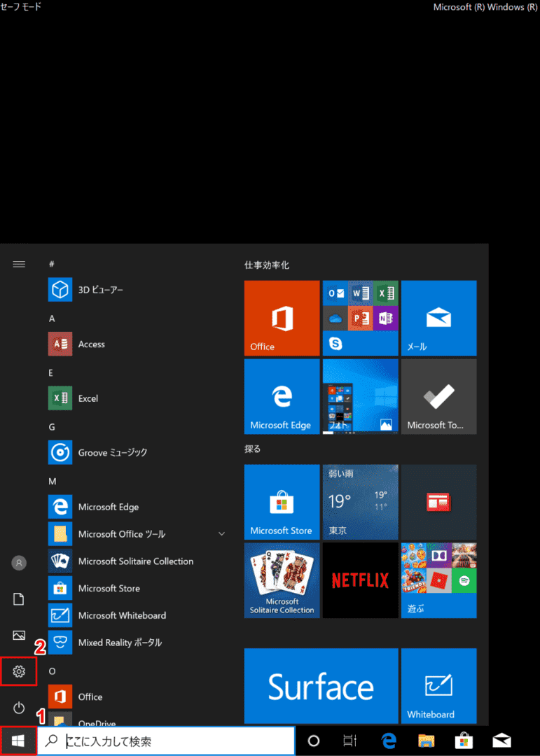The width and height of the screenshot is (540, 756).
Task: Open the Microsoft To Do tile
Action: 438,396
